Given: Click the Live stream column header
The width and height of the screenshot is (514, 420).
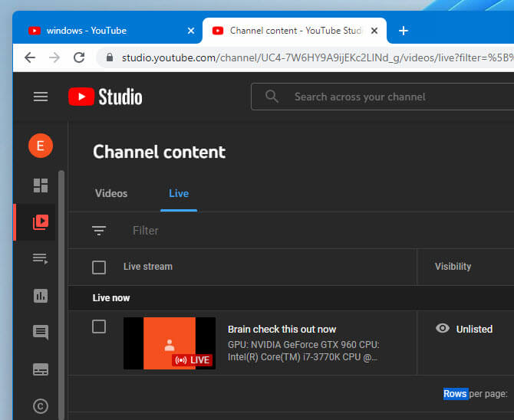Looking at the screenshot, I should coord(148,267).
